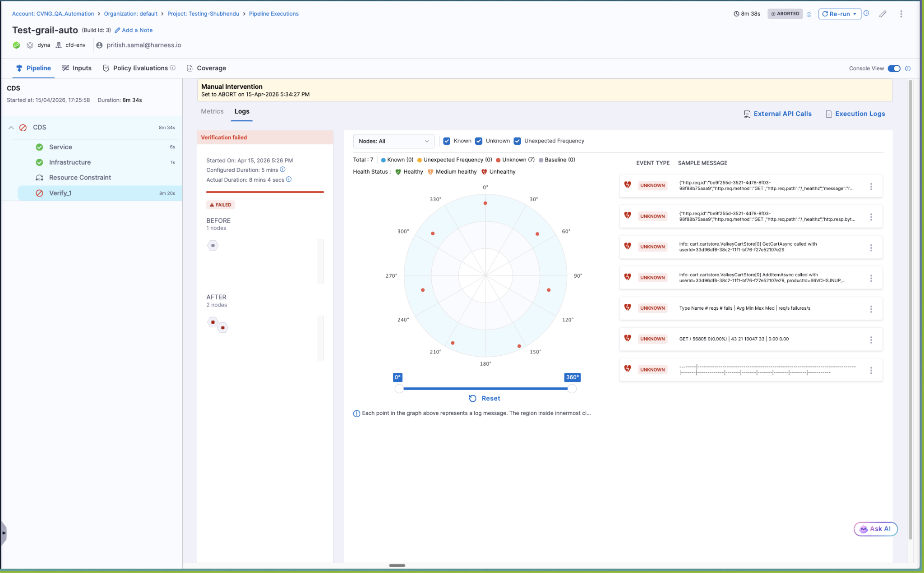
Task: Click the info icon beside Configured Duration
Action: pos(283,170)
